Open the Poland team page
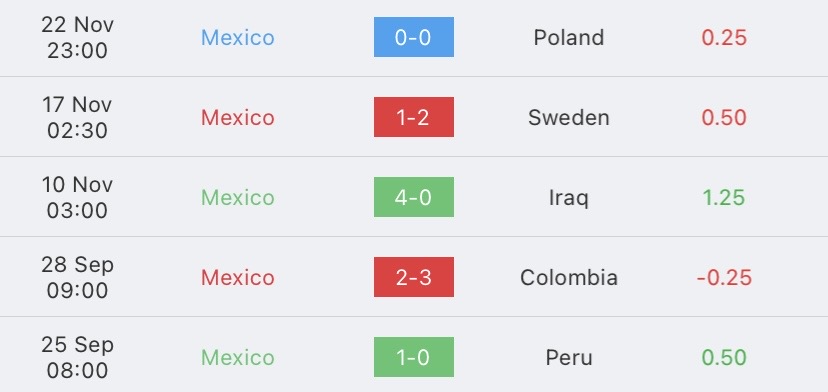 pos(569,38)
